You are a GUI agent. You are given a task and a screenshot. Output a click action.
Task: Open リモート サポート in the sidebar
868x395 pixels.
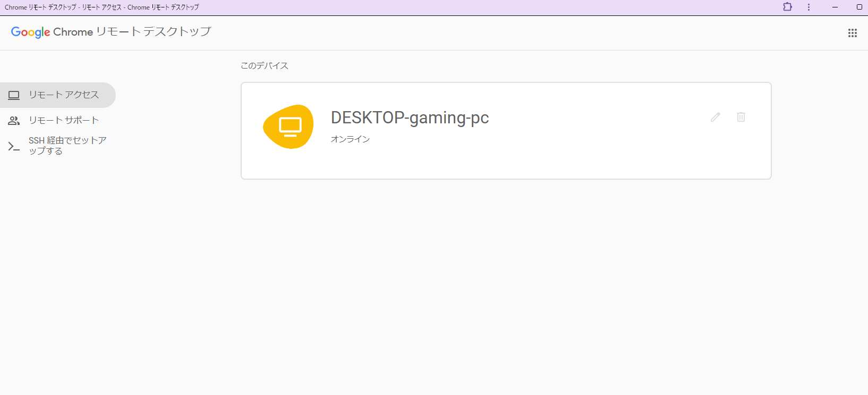[x=57, y=121]
